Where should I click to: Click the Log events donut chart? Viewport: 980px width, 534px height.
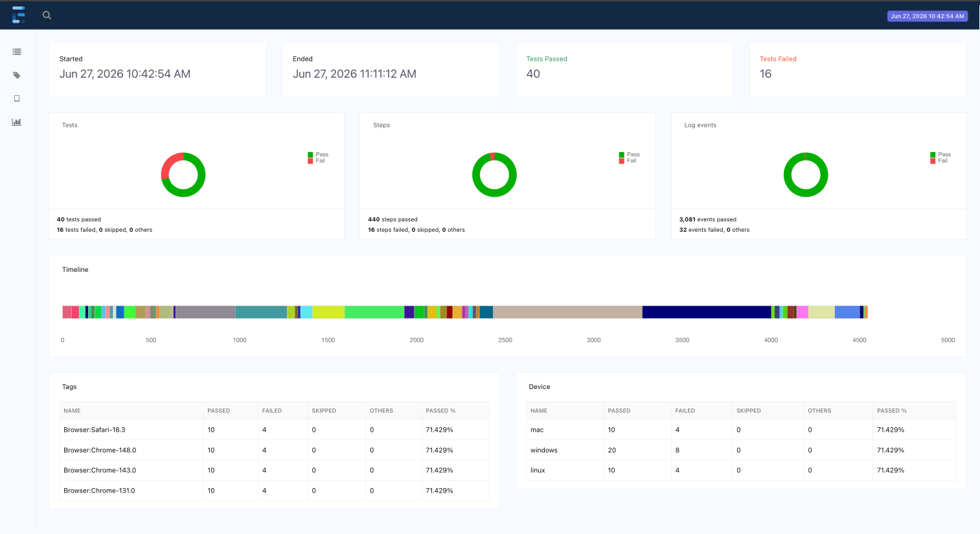[806, 175]
